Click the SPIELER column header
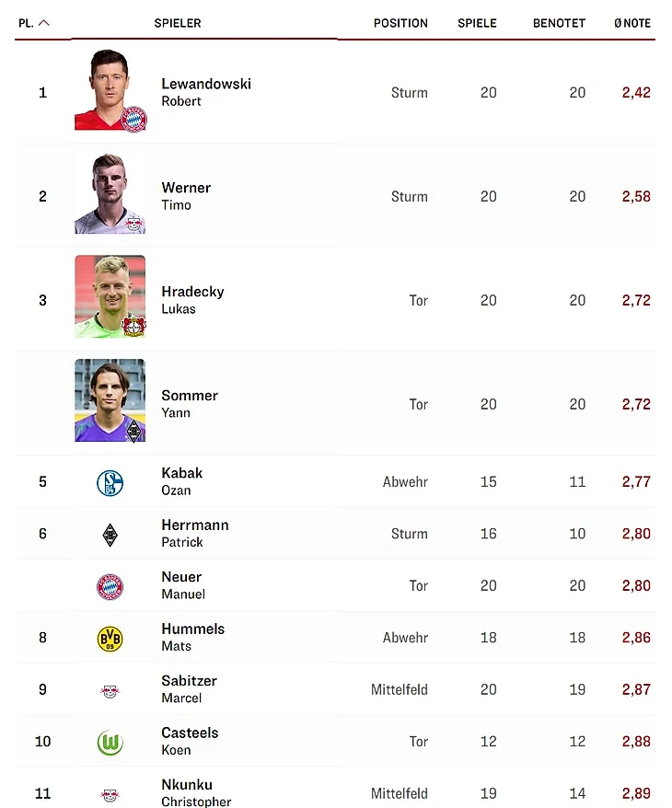 coord(178,24)
